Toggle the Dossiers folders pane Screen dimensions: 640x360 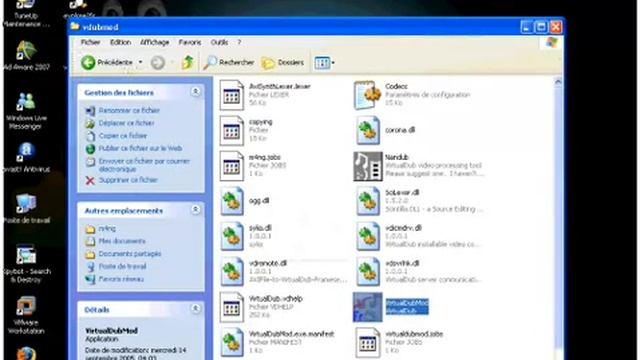(x=283, y=62)
